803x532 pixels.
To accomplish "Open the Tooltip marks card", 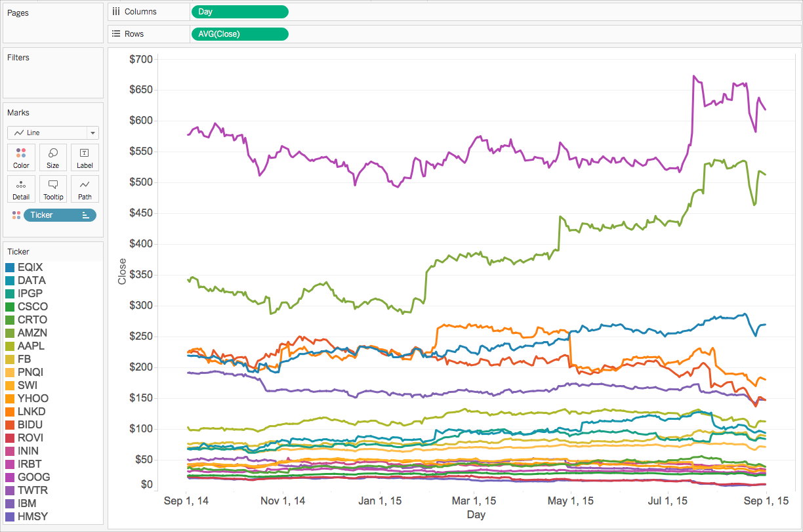I will tap(53, 189).
